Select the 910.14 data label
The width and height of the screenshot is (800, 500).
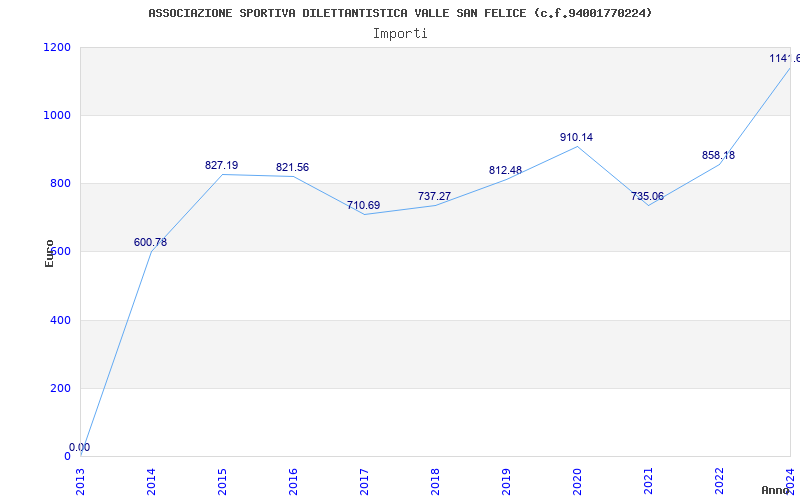(x=577, y=137)
